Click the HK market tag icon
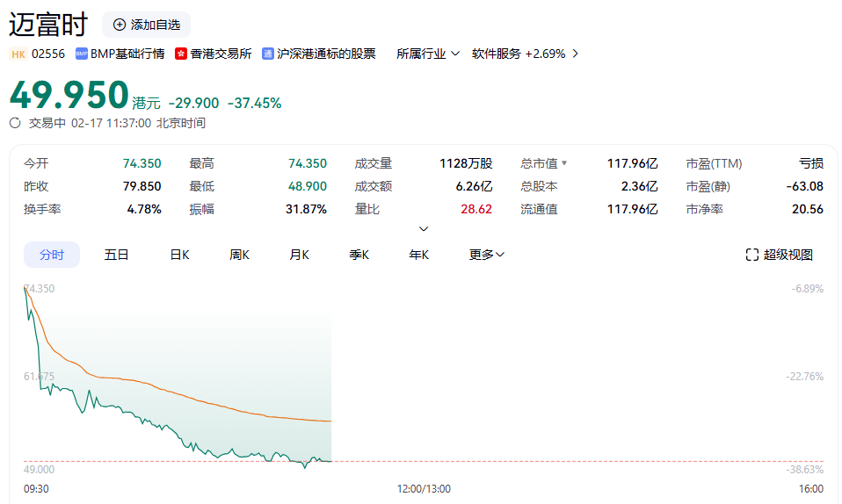 point(18,54)
